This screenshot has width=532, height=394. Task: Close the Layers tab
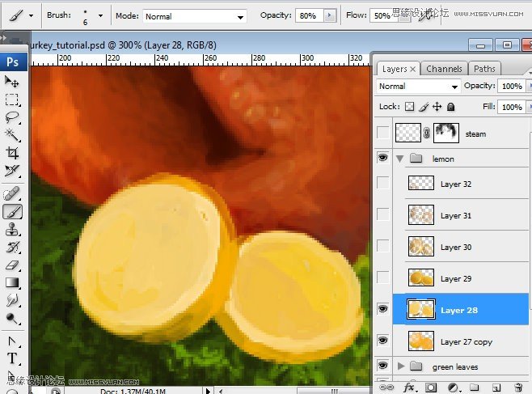[412, 70]
